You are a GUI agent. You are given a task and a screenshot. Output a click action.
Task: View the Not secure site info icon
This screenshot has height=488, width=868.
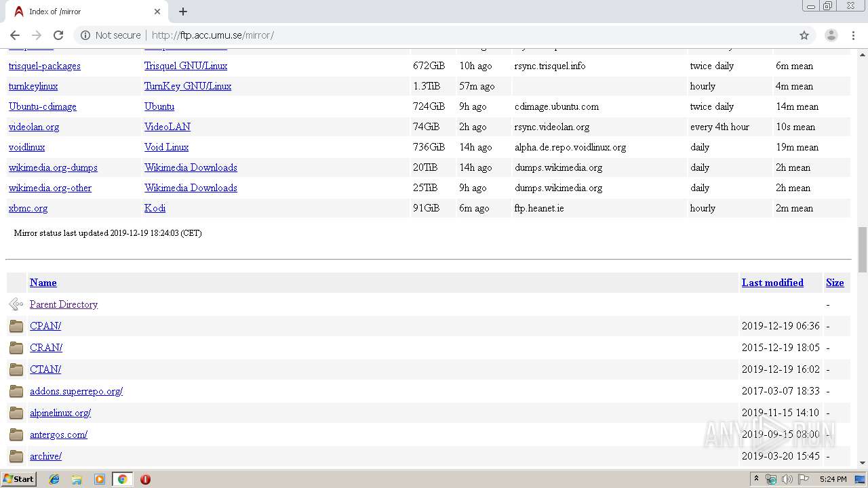(85, 35)
